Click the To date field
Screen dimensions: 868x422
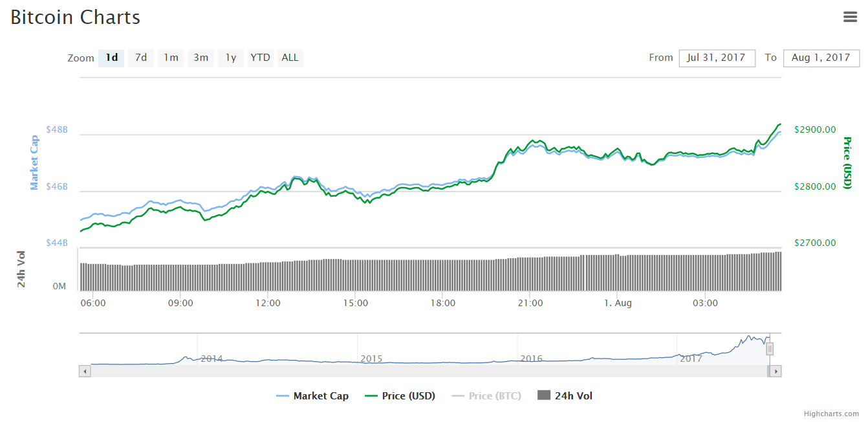821,58
